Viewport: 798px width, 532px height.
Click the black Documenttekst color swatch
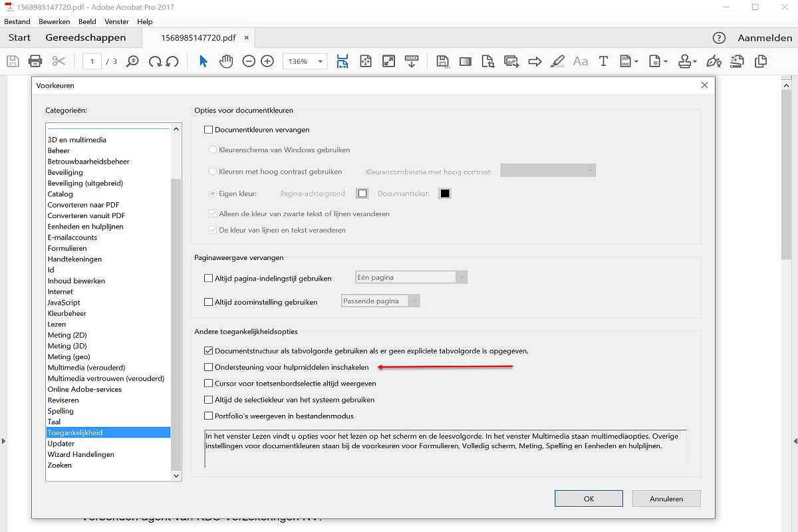[x=445, y=194]
